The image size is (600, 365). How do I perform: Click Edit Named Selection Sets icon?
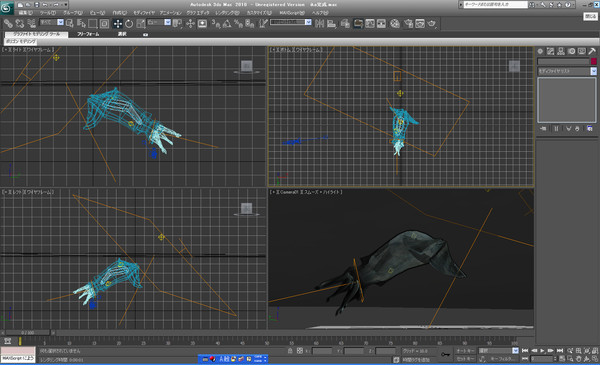pyautogui.click(x=263, y=24)
